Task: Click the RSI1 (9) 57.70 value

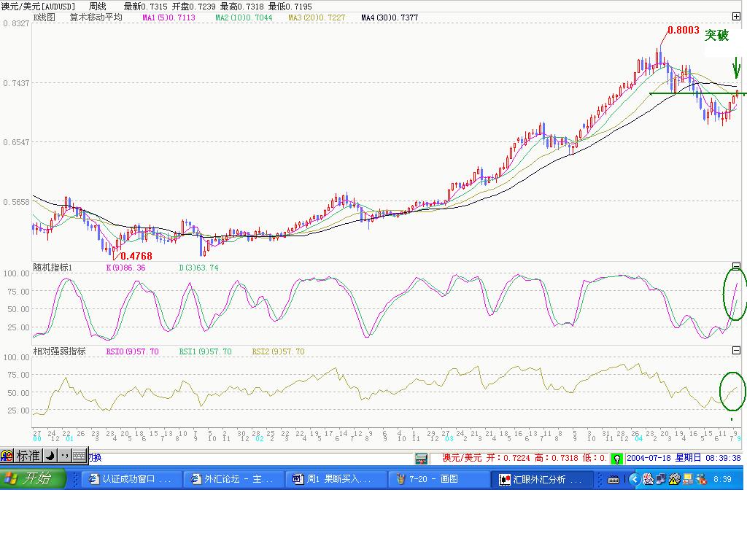Action: [x=205, y=351]
